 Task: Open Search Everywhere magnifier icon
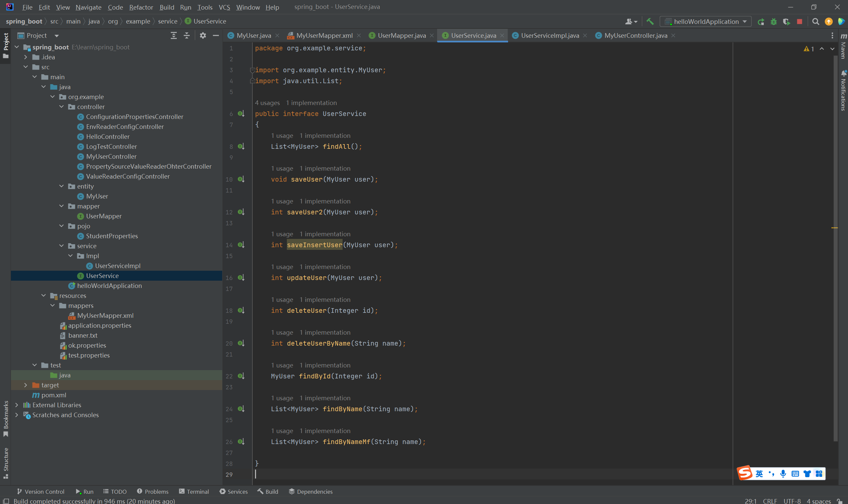pyautogui.click(x=815, y=22)
